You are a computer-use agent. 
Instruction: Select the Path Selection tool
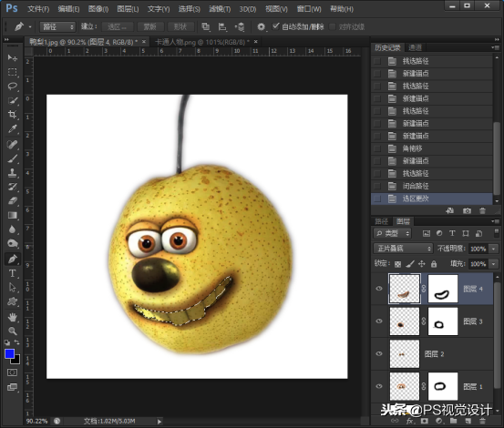12,287
